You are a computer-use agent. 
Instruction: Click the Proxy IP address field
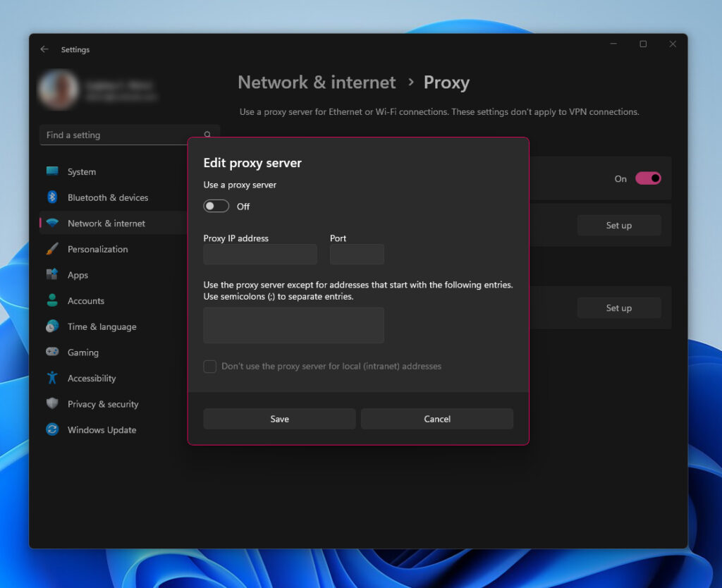[260, 255]
